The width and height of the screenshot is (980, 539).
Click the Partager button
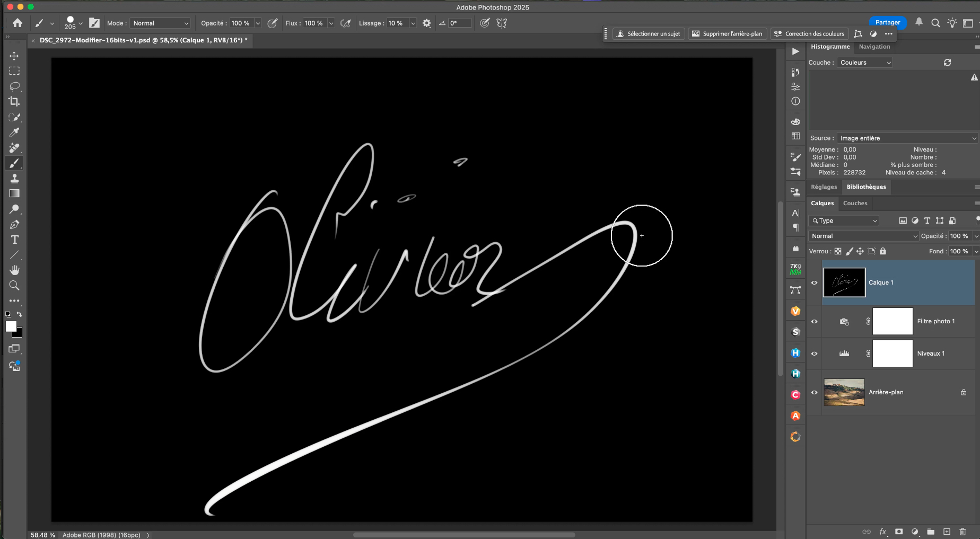(887, 22)
